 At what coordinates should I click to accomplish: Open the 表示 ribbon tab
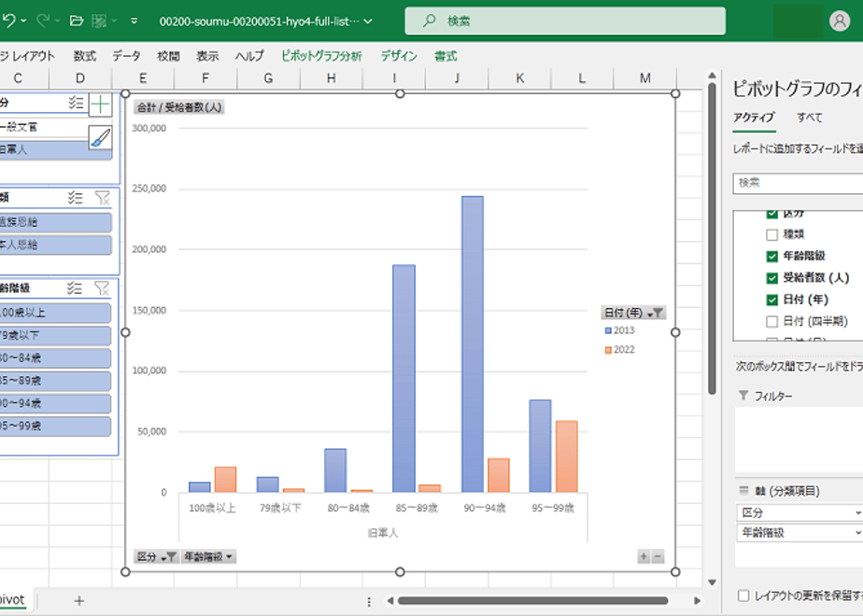click(x=208, y=56)
